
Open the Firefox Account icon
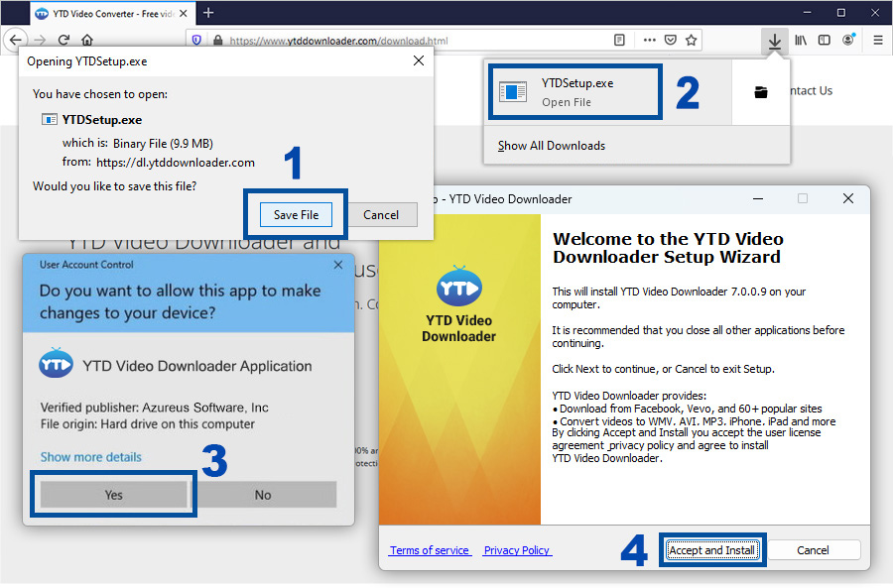(x=848, y=40)
